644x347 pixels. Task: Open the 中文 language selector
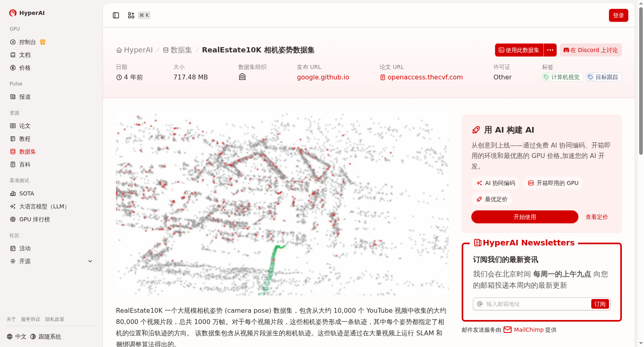point(17,337)
